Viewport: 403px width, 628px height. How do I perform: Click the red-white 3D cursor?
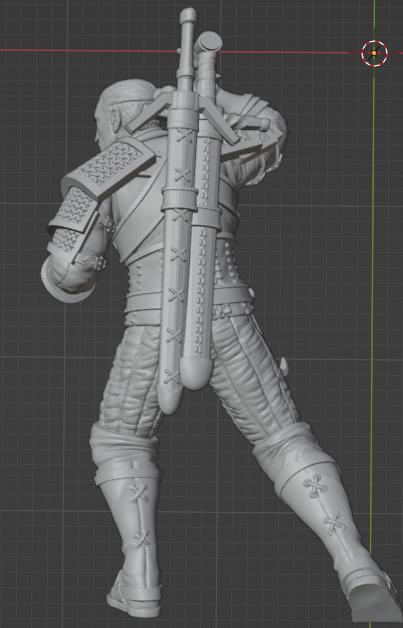click(374, 53)
